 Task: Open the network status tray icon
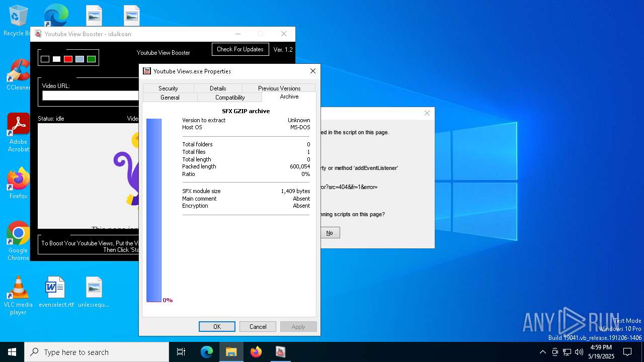[567, 352]
